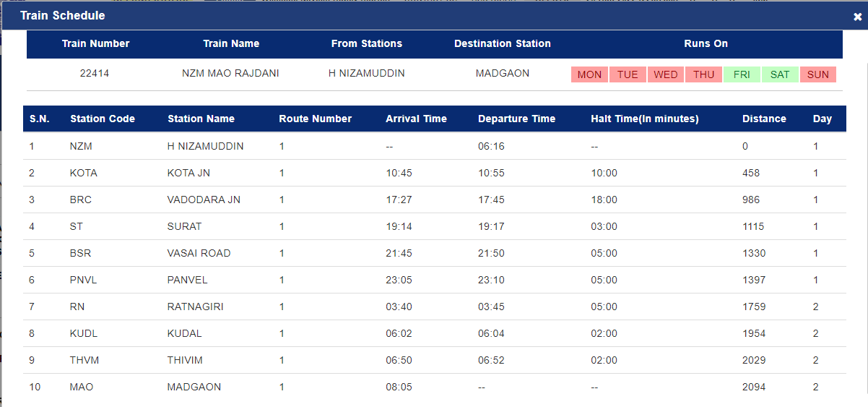Click the green SAT run day badge
Viewport: 868px width, 407px height.
[x=780, y=74]
